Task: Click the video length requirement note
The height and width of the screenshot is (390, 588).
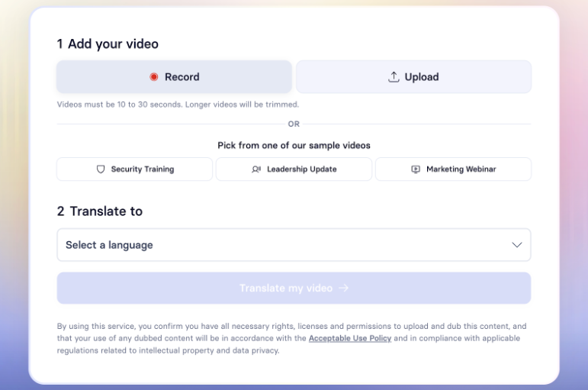Action: tap(178, 105)
